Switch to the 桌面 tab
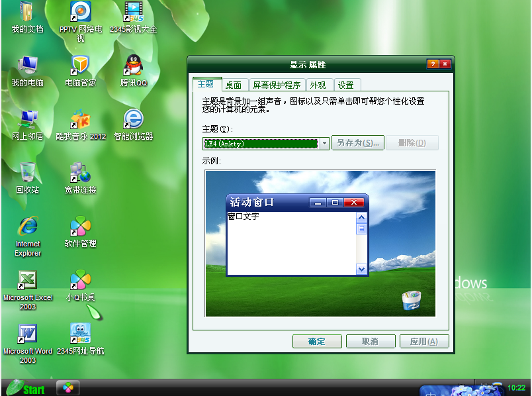The height and width of the screenshot is (396, 532). (235, 85)
